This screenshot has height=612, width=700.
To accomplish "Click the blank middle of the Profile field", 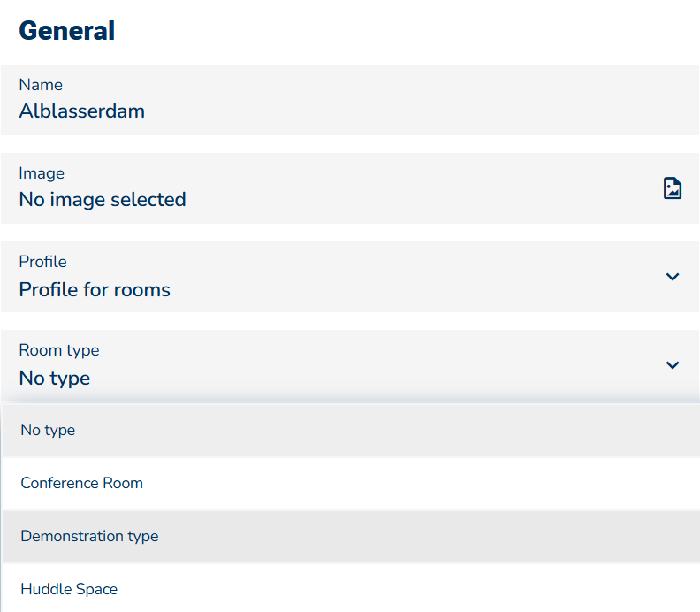I will (x=398, y=277).
